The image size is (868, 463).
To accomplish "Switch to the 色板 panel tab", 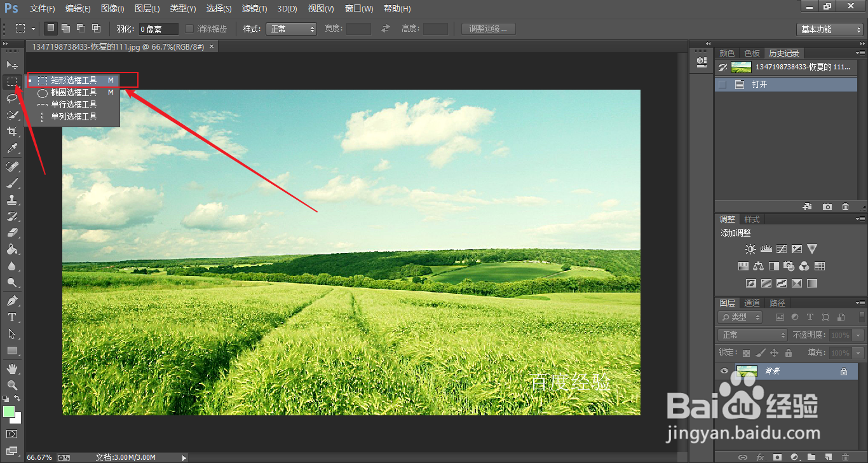I will pyautogui.click(x=752, y=53).
